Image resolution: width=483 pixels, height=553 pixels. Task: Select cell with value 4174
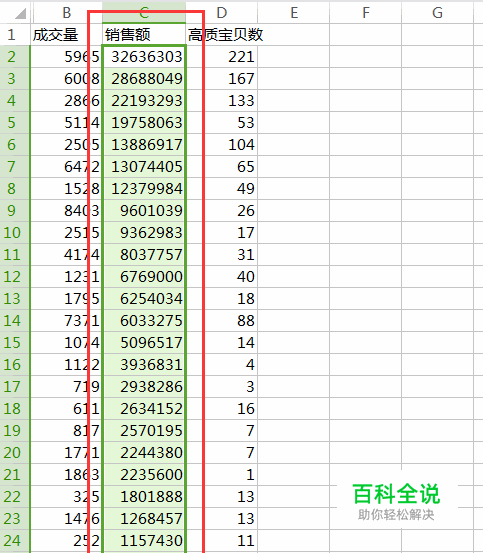pos(67,255)
